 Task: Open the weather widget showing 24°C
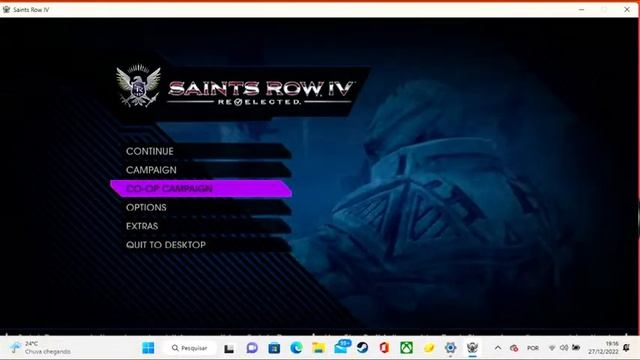point(40,348)
